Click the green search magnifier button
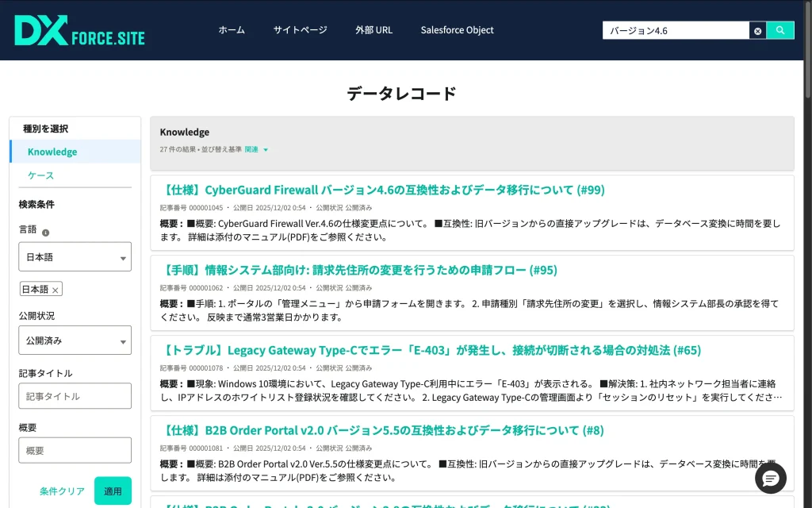The height and width of the screenshot is (508, 812). [x=780, y=30]
